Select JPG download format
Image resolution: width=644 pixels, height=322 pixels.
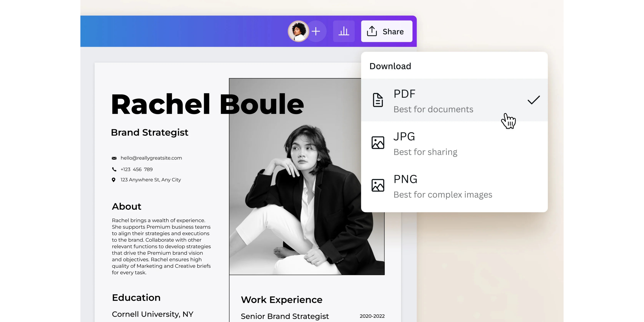tap(454, 143)
